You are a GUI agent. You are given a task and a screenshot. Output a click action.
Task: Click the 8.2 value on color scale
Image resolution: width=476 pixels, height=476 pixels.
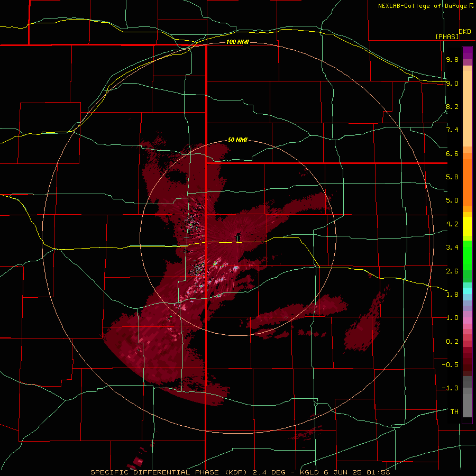point(452,106)
